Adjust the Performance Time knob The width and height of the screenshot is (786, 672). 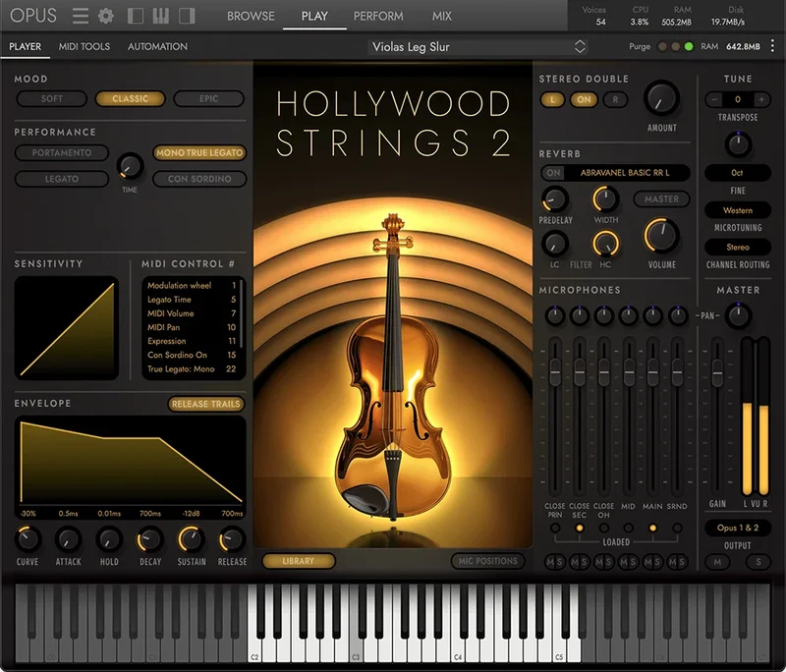click(130, 166)
